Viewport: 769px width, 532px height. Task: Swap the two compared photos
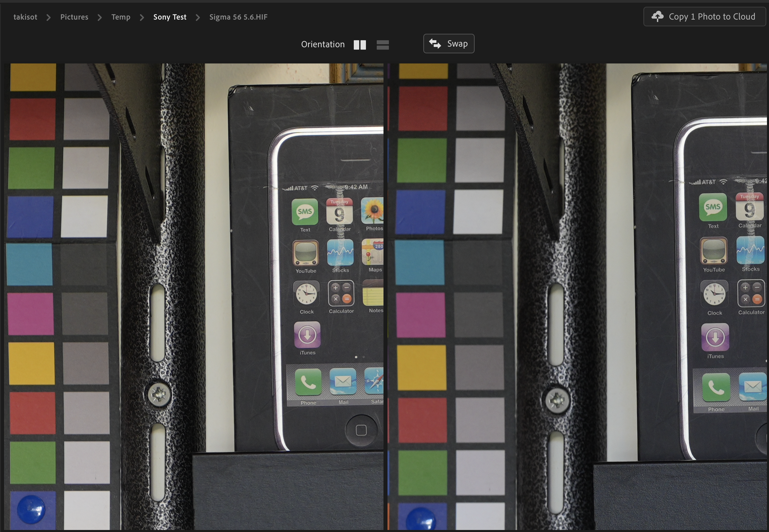(x=449, y=44)
